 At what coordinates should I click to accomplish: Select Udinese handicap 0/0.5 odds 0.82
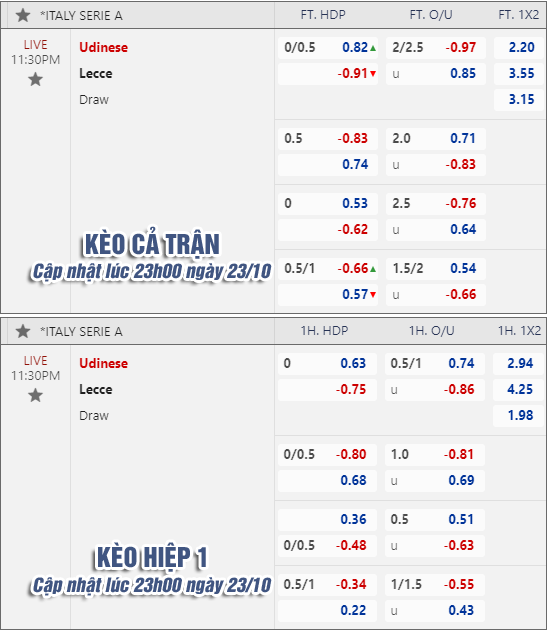coord(328,48)
